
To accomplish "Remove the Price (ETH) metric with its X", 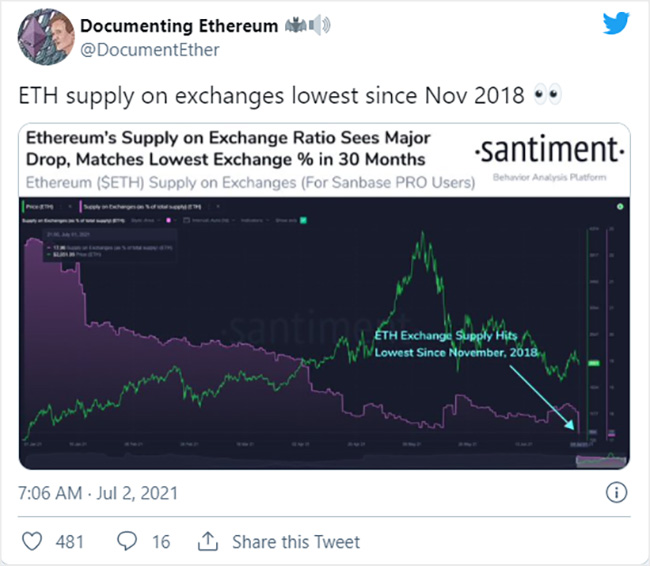I will point(70,206).
